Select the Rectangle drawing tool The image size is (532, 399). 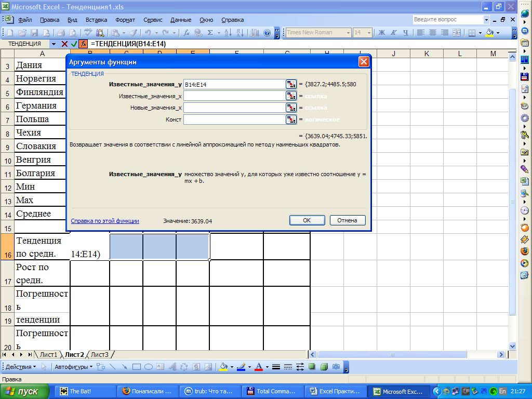coord(137,367)
